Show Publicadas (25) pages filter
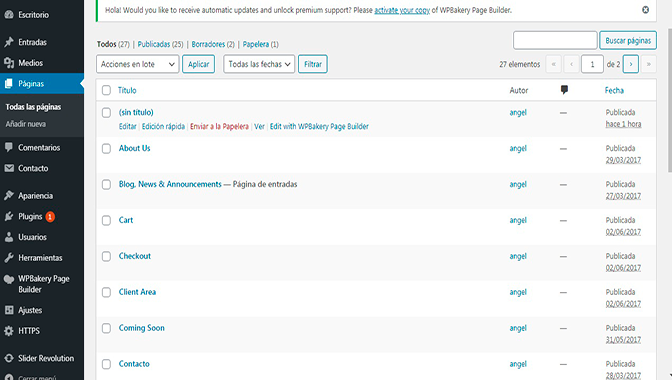 pos(160,44)
